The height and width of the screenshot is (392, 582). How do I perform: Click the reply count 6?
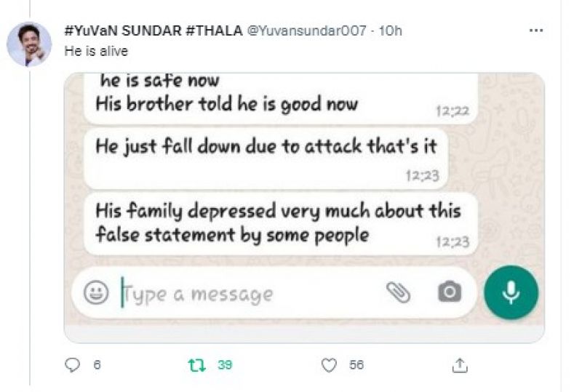tap(97, 365)
